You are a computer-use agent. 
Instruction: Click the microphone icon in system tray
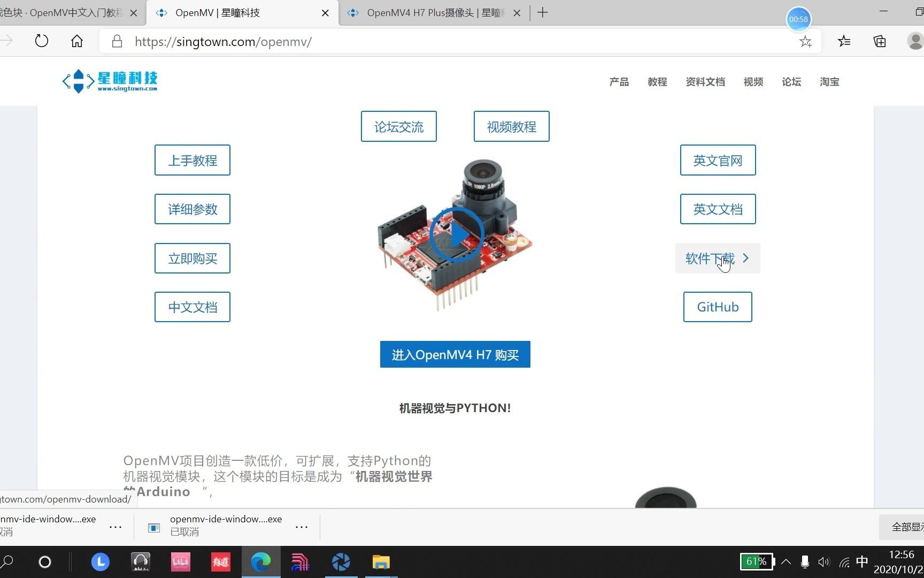coord(805,562)
